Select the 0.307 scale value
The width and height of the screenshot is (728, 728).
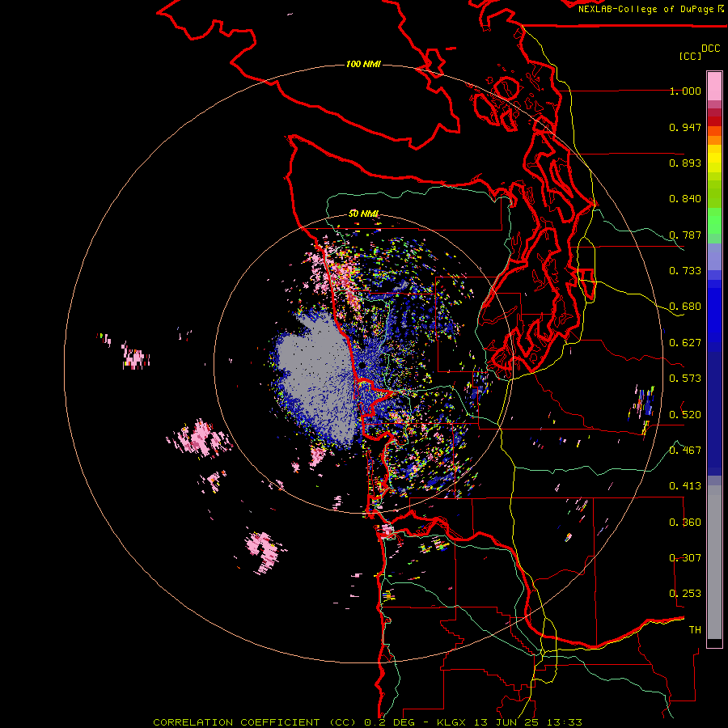click(x=685, y=557)
